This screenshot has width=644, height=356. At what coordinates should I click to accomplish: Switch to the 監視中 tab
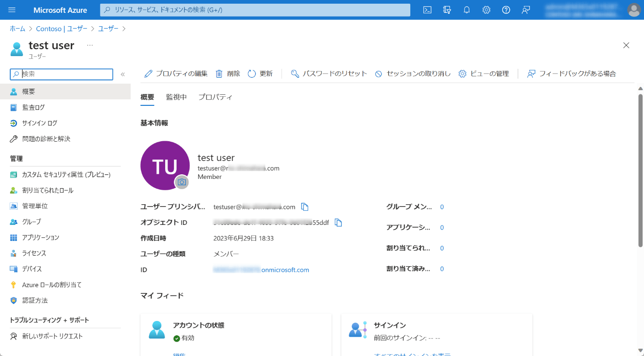coord(176,97)
